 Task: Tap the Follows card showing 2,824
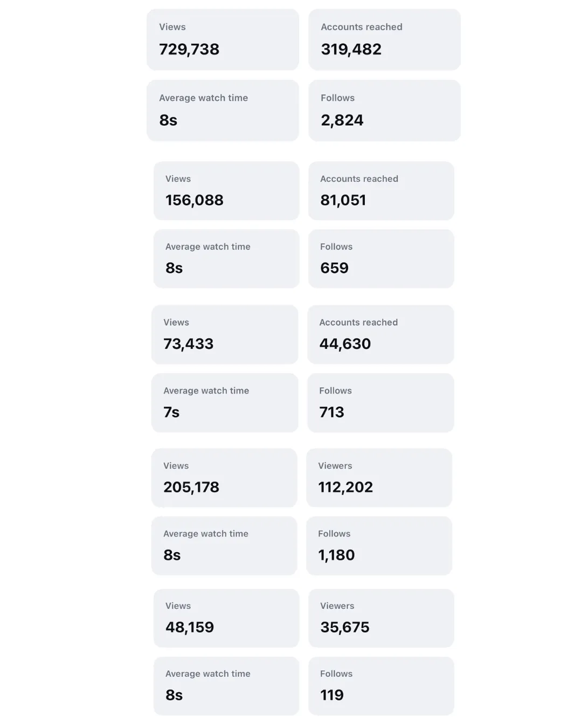pyautogui.click(x=384, y=111)
